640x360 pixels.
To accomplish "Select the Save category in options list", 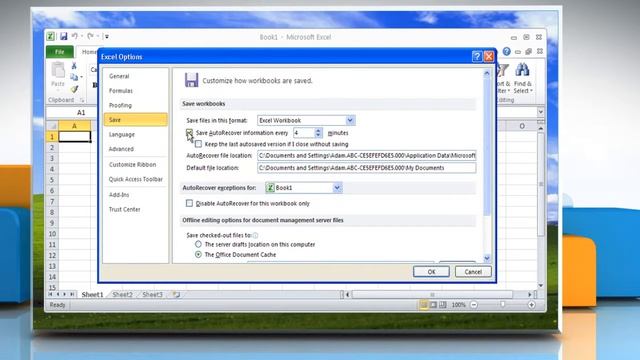I will coord(136,120).
